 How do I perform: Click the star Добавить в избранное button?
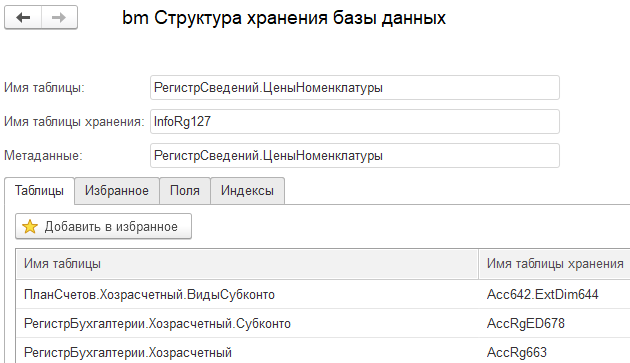103,226
